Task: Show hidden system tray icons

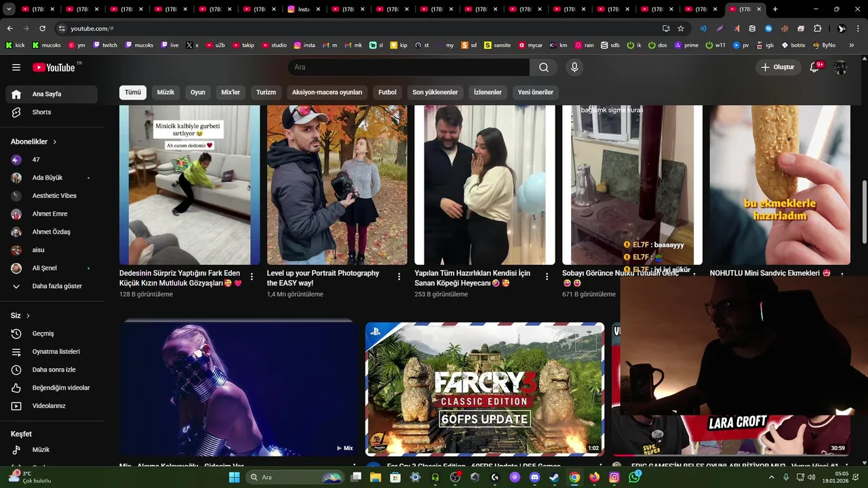Action: (771, 477)
